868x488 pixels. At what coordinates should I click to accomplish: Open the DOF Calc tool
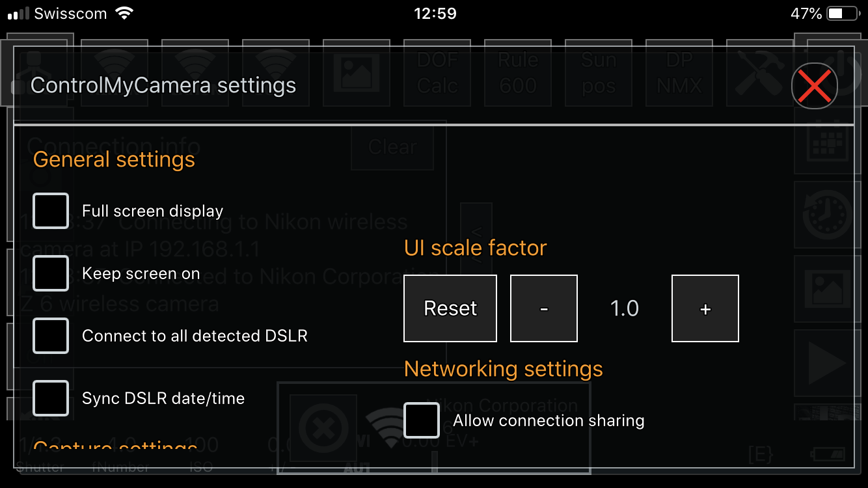coord(437,72)
